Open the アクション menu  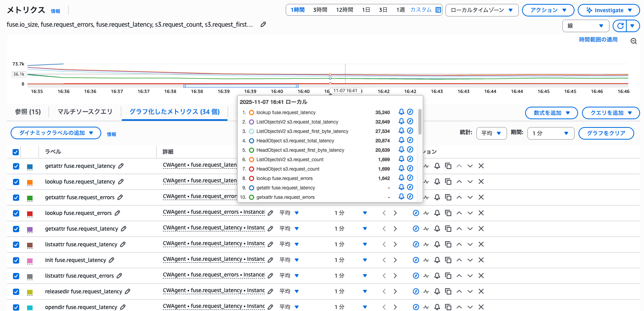point(548,10)
